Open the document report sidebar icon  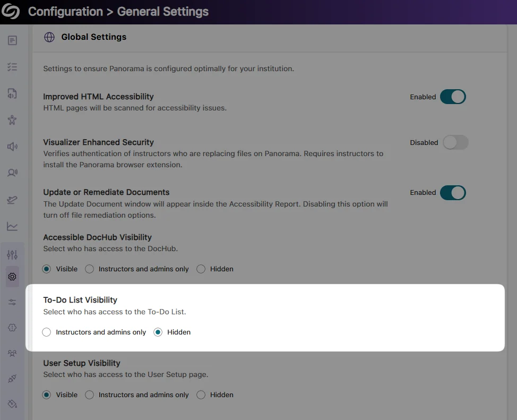[12, 40]
